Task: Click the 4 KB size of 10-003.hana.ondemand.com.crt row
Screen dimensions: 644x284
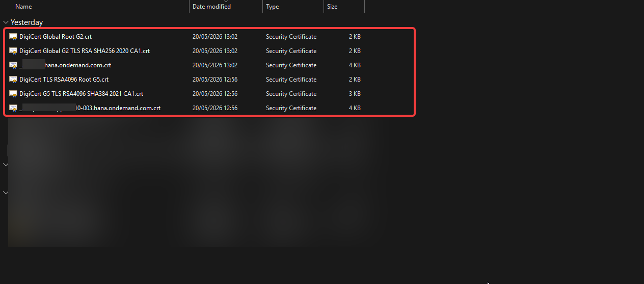Action: click(x=355, y=108)
